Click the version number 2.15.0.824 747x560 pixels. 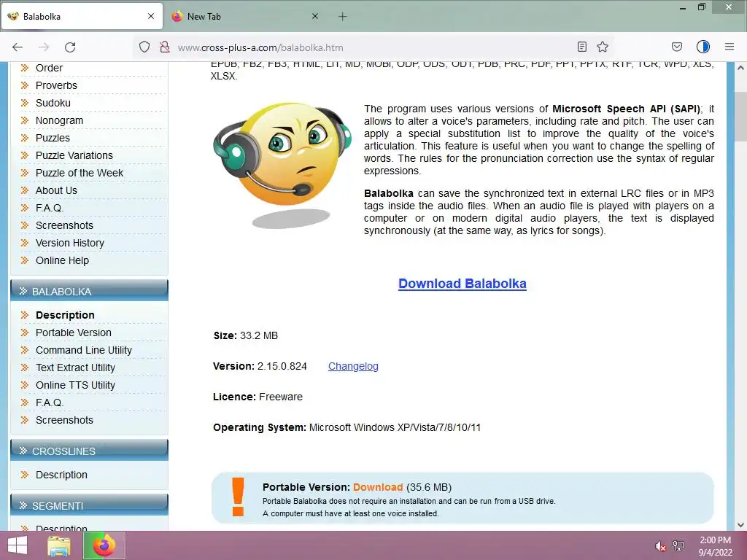point(282,366)
